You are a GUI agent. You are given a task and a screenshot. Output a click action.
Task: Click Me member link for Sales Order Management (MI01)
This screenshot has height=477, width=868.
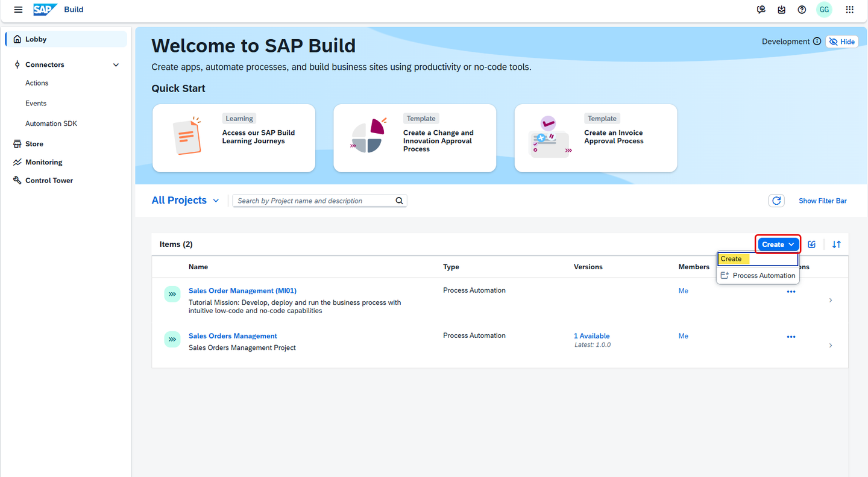click(683, 291)
